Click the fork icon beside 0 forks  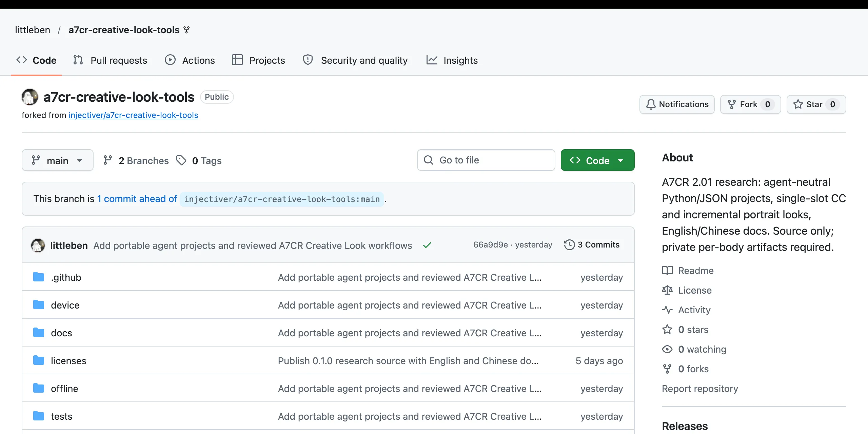[x=667, y=369]
